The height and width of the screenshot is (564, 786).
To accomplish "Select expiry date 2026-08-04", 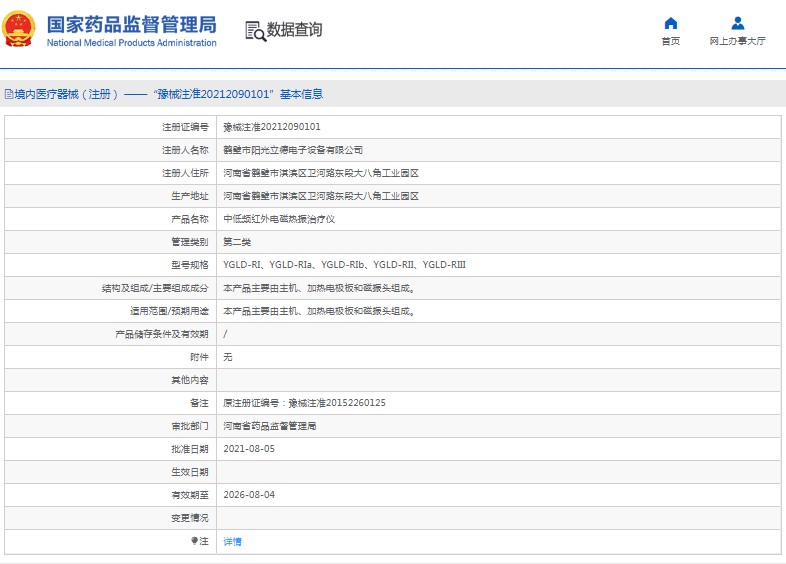I will click(x=249, y=495).
